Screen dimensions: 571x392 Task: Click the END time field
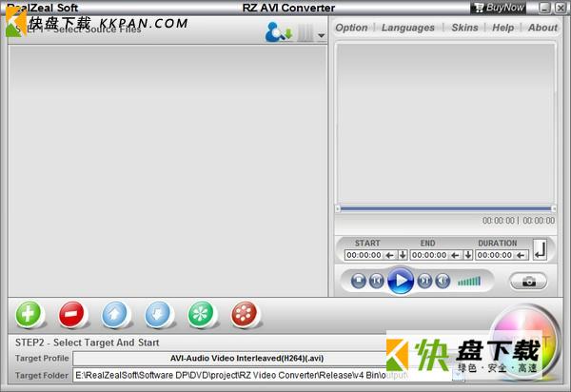pyautogui.click(x=429, y=255)
